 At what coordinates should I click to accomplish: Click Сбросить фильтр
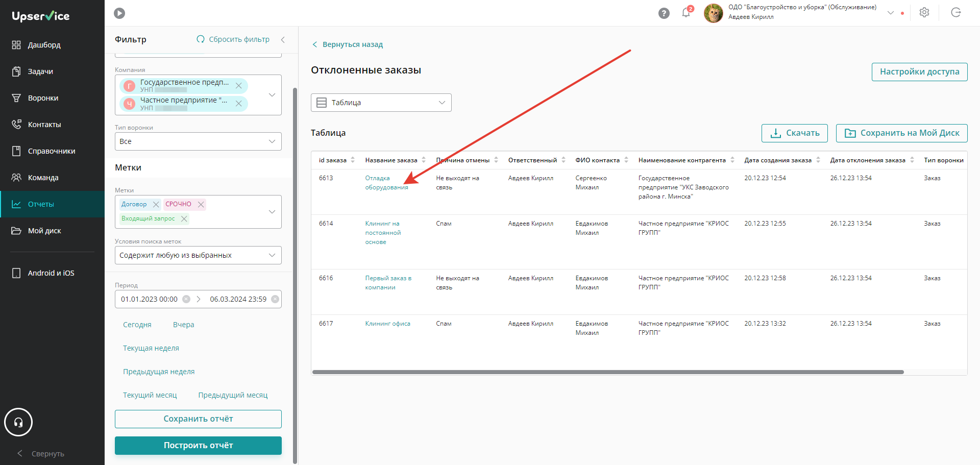[233, 39]
